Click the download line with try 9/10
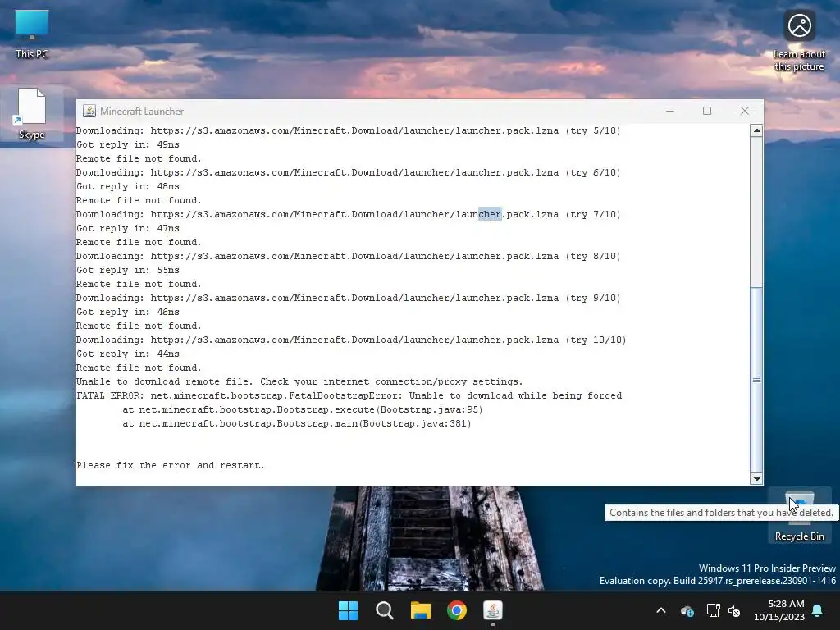This screenshot has height=630, width=840. pyautogui.click(x=348, y=299)
